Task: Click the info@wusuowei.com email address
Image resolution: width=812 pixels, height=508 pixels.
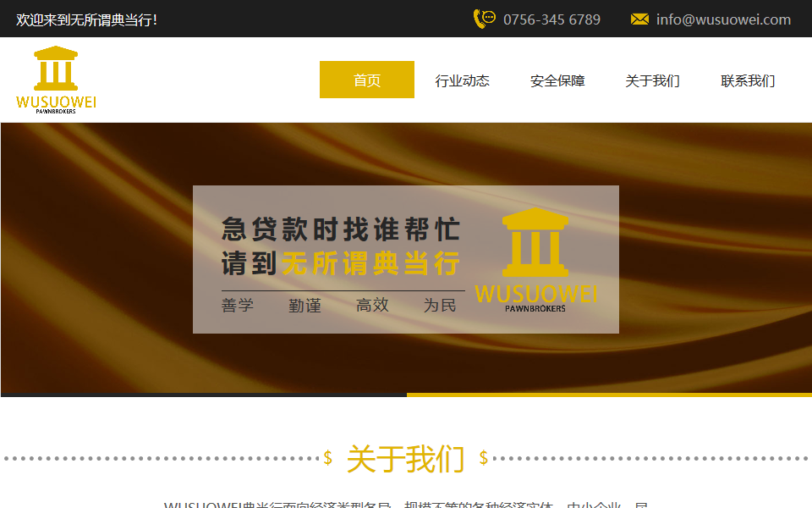Action: 723,19
